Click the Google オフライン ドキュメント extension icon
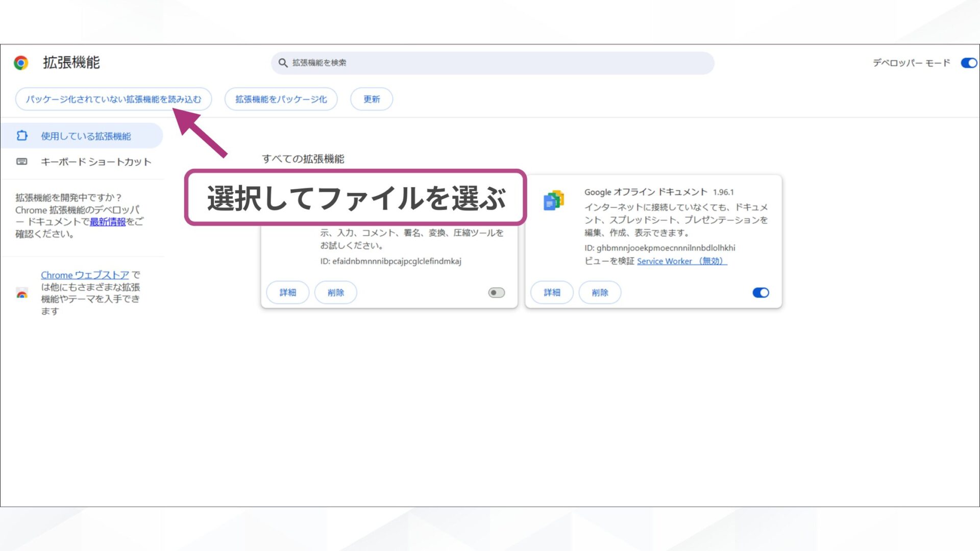Viewport: 980px width, 551px height. click(x=554, y=200)
